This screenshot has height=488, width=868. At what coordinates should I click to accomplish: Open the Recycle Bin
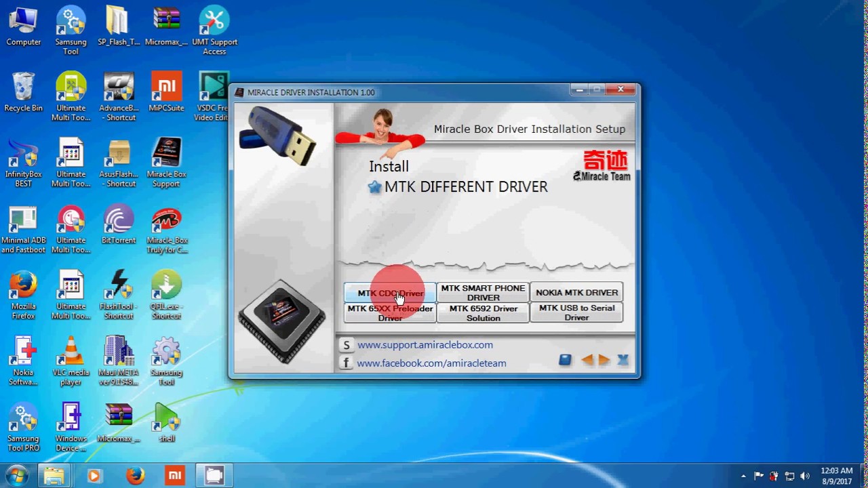point(24,92)
